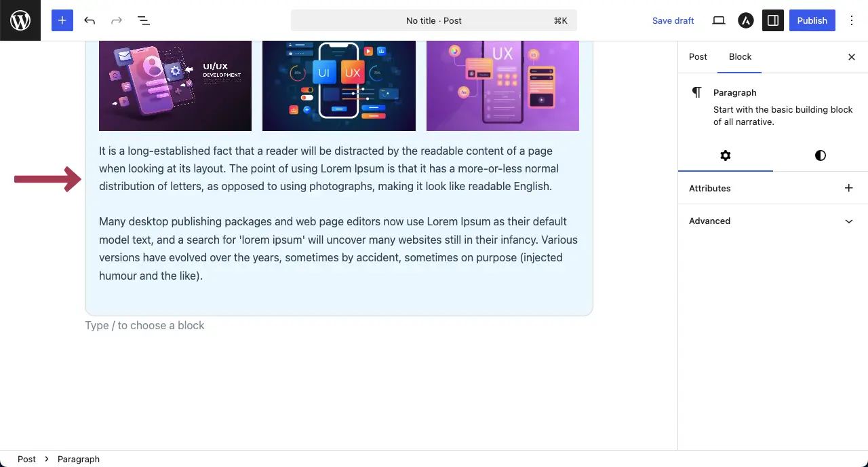Select the middle UI UX phone image
Screen dimensions: 868x467
[339, 86]
